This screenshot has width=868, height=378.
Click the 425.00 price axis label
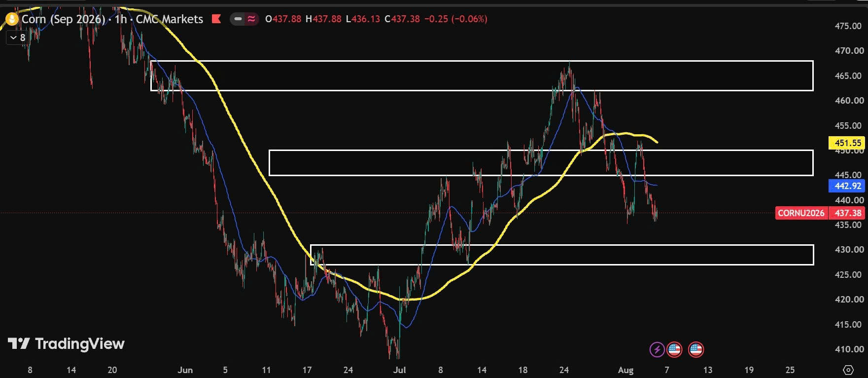coord(849,275)
